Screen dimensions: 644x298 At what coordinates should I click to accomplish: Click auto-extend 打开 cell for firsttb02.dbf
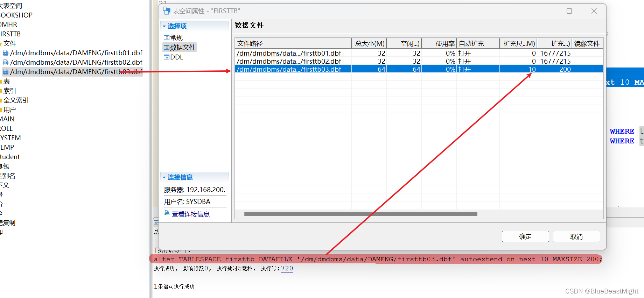[x=478, y=61]
